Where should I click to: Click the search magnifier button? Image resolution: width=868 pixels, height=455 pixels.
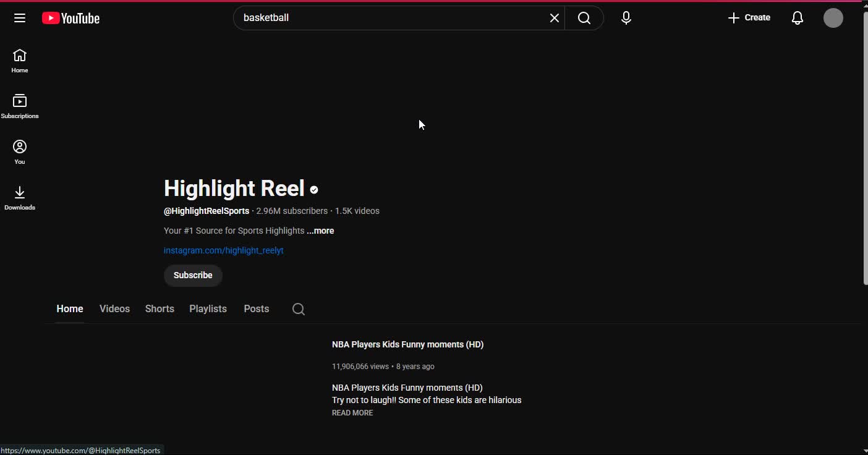point(584,18)
